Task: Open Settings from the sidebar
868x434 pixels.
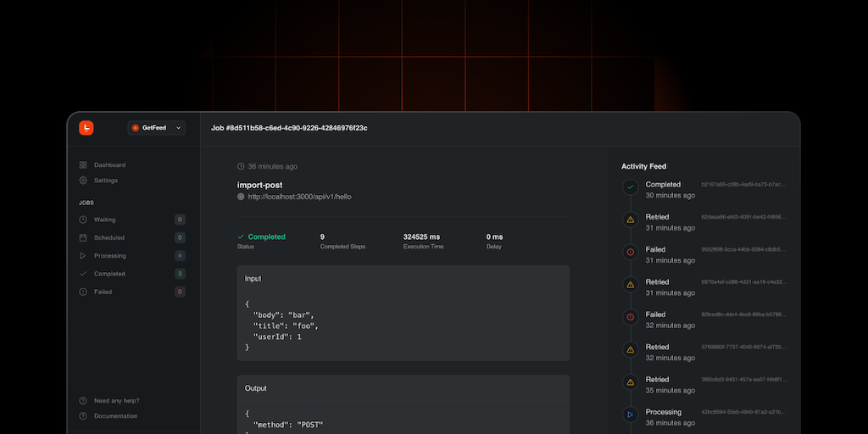Action: (106, 181)
